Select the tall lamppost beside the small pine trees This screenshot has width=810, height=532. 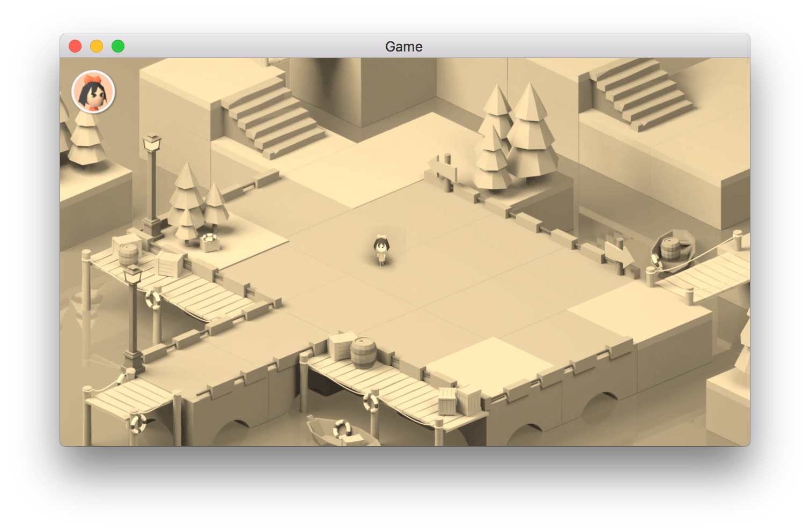(x=152, y=182)
